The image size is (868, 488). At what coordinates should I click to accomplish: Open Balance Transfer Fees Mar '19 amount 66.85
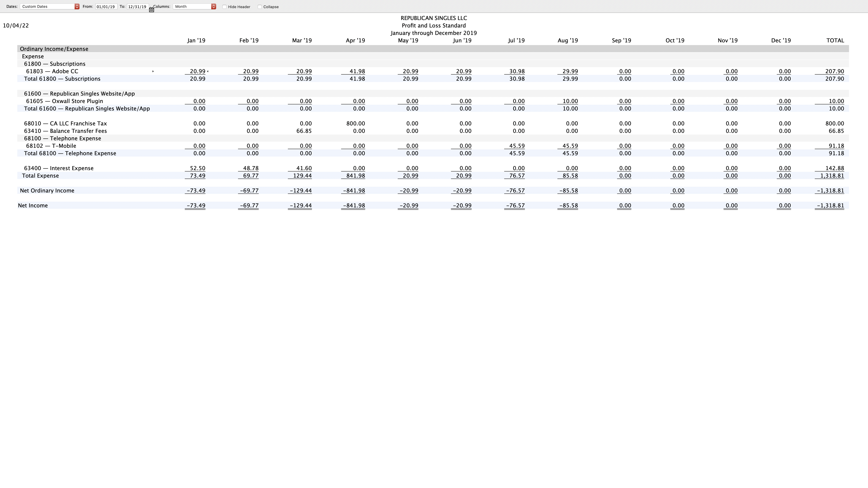[304, 131]
